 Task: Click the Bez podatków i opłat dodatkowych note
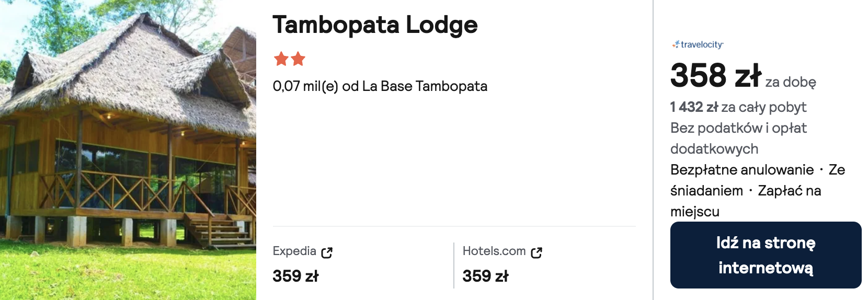pyautogui.click(x=738, y=139)
